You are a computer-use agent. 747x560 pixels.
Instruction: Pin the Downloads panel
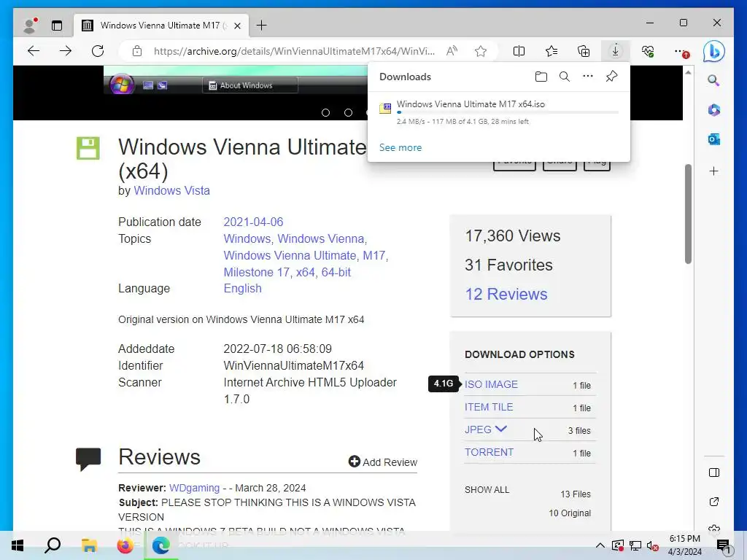pyautogui.click(x=612, y=76)
